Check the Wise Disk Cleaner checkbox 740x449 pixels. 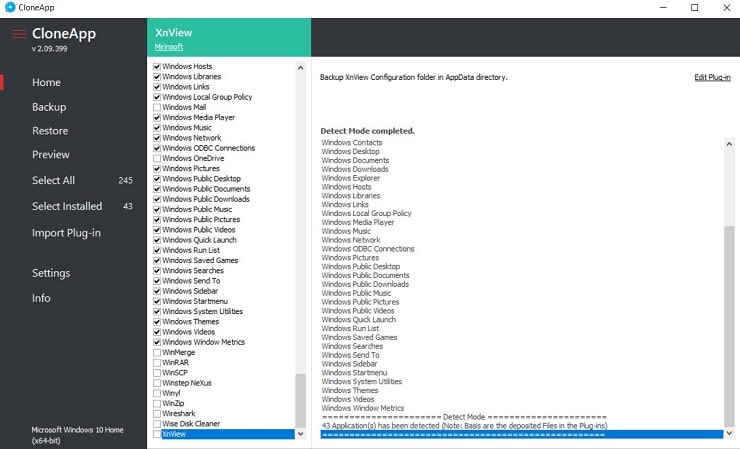pyautogui.click(x=157, y=424)
